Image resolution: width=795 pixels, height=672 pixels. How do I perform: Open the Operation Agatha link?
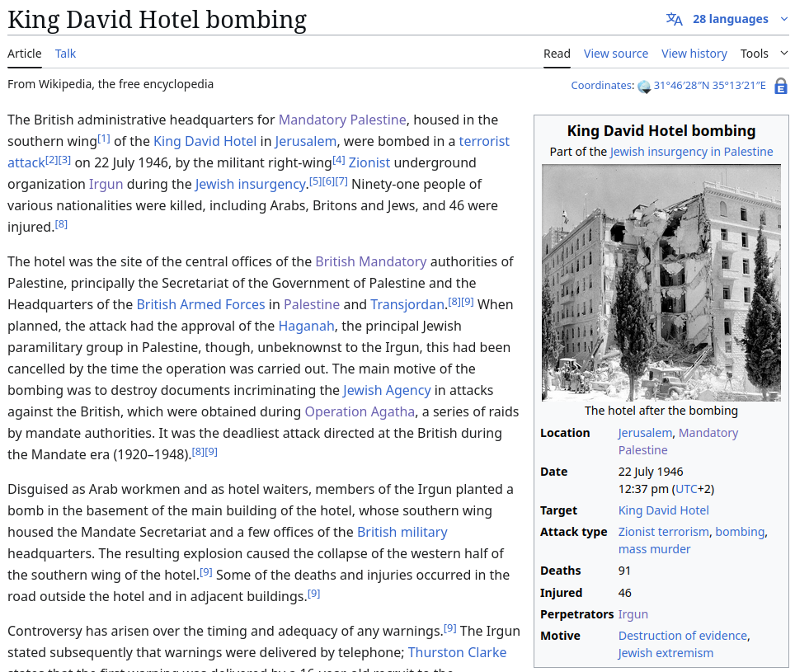tap(360, 411)
